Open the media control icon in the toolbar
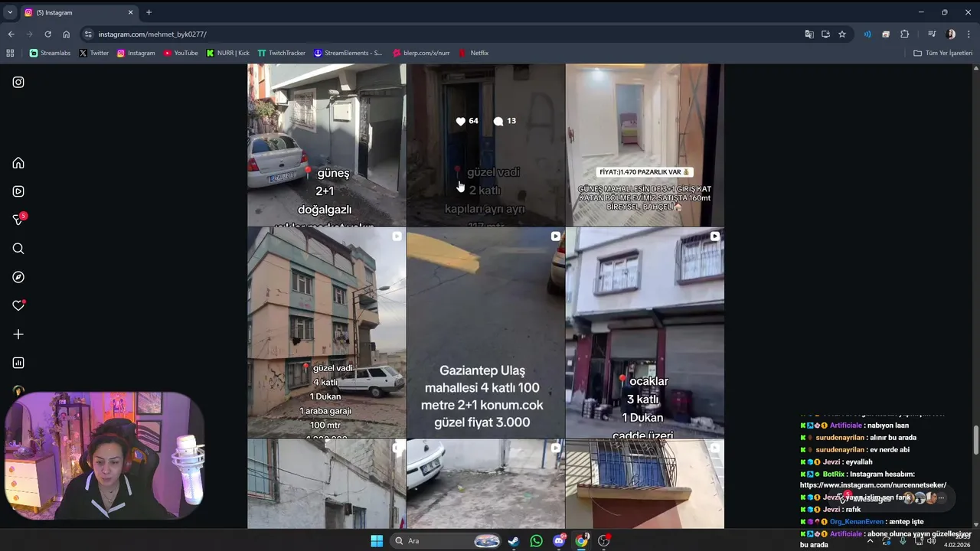The width and height of the screenshot is (980, 551). (x=932, y=34)
